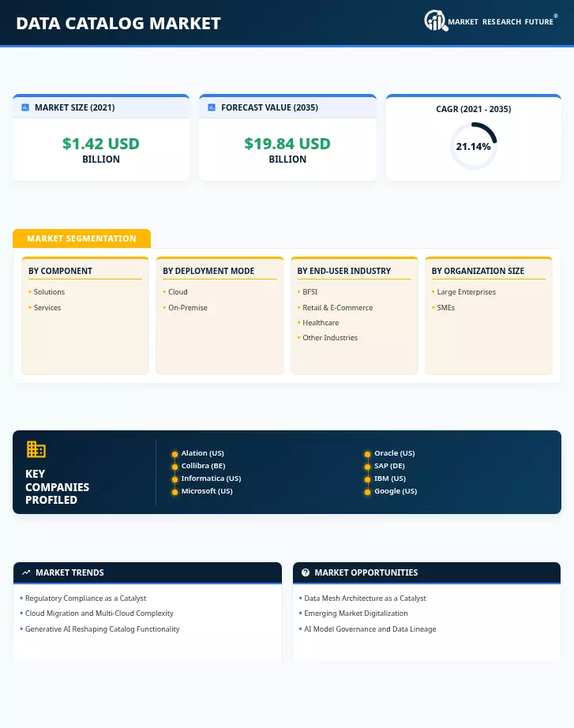This screenshot has height=728, width=574.
Task: Click the By Deployment Mode heading
Action: (208, 271)
